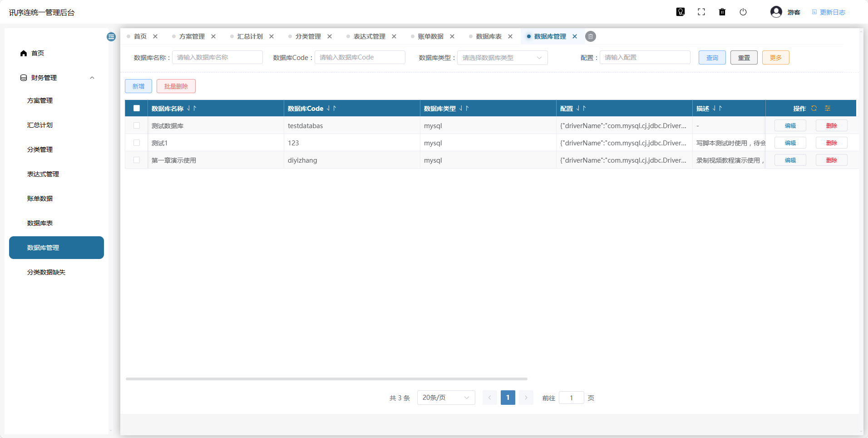Viewport: 868px width, 438px height.
Task: Enter fullscreen mode via the header icon
Action: (701, 12)
